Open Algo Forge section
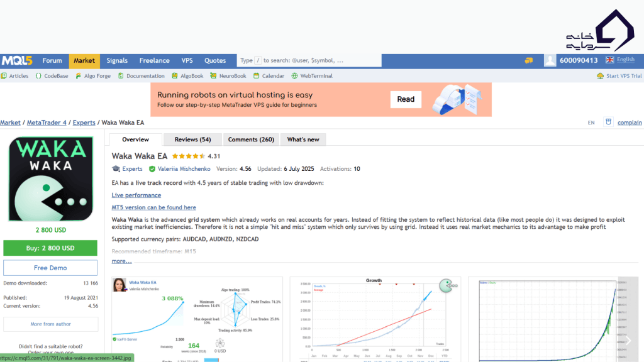The image size is (644, 362). [93, 76]
